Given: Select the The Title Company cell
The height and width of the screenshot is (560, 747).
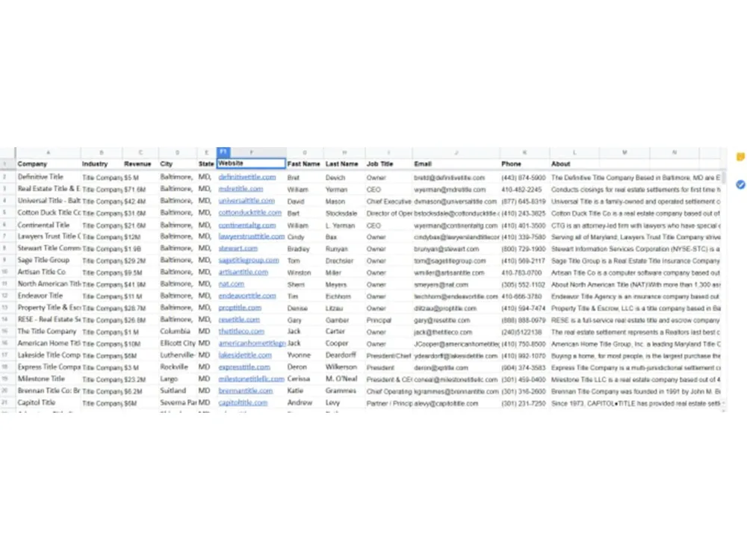Looking at the screenshot, I should coord(48,332).
